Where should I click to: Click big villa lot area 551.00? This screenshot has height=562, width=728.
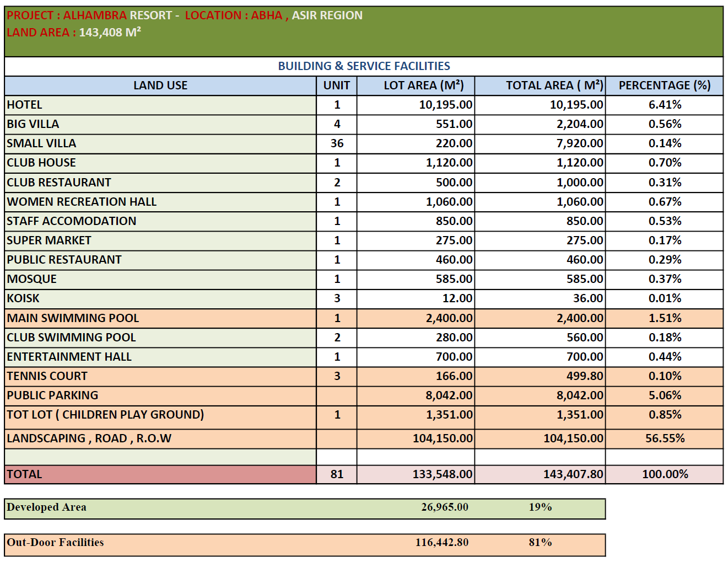tap(454, 124)
